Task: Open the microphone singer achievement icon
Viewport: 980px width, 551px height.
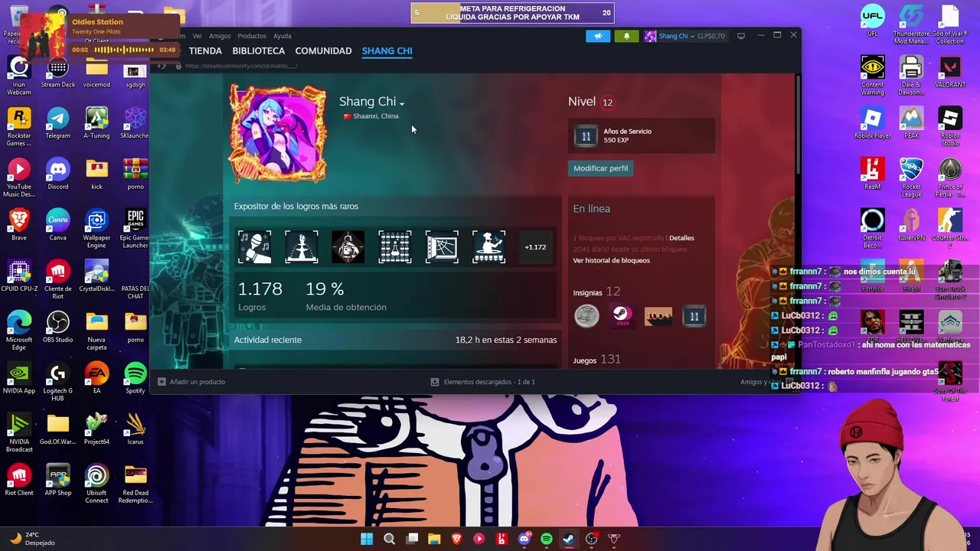Action: pyautogui.click(x=254, y=247)
